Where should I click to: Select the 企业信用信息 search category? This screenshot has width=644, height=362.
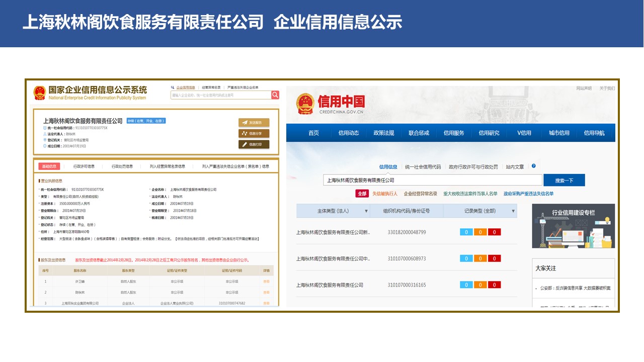click(x=186, y=87)
